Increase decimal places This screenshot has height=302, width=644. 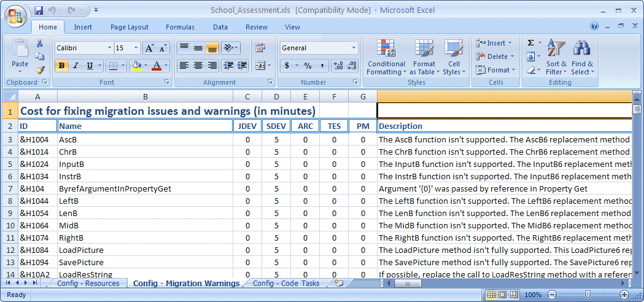[338, 65]
